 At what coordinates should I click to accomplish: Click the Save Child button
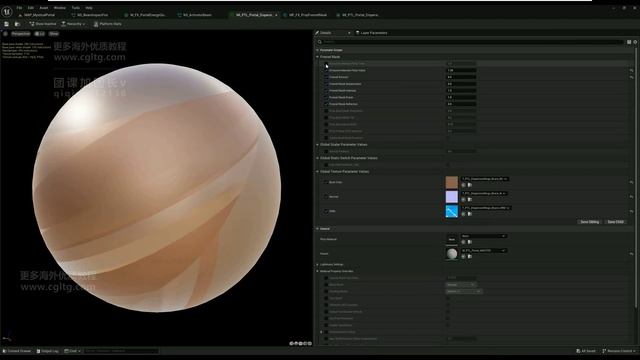pyautogui.click(x=616, y=222)
